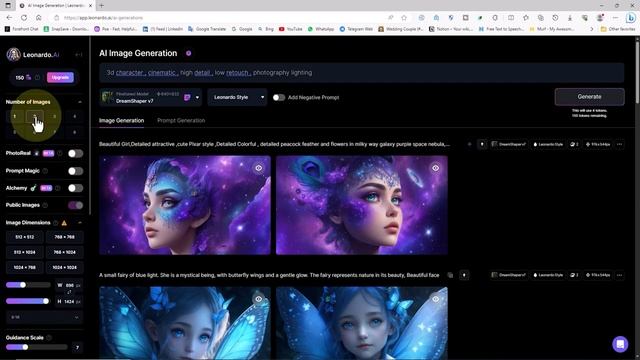Open the YouTube bookmark
The width and height of the screenshot is (640, 360).
(291, 29)
